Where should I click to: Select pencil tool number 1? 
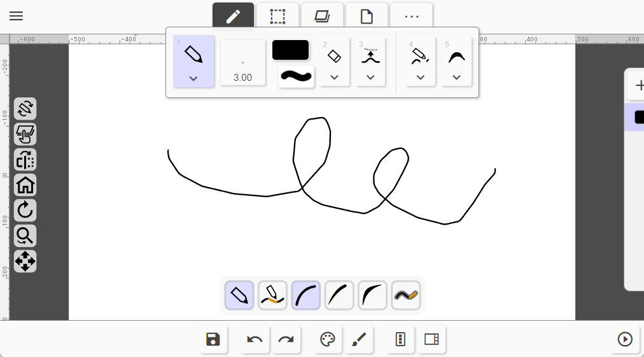(x=193, y=54)
